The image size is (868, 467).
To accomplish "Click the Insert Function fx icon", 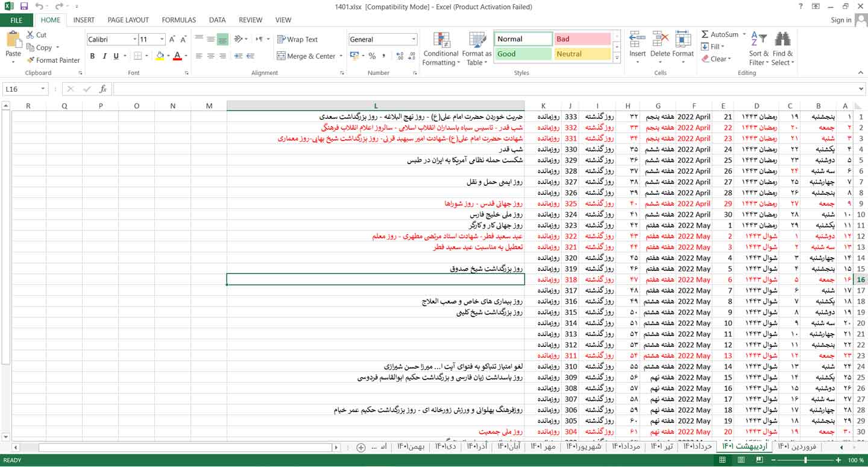I will pos(103,89).
